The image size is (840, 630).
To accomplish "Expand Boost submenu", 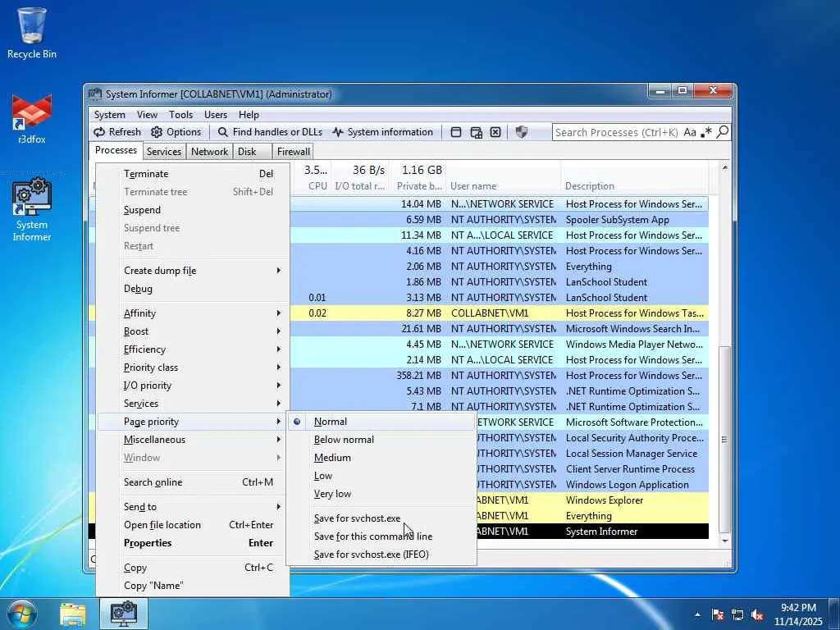I will coord(193,331).
